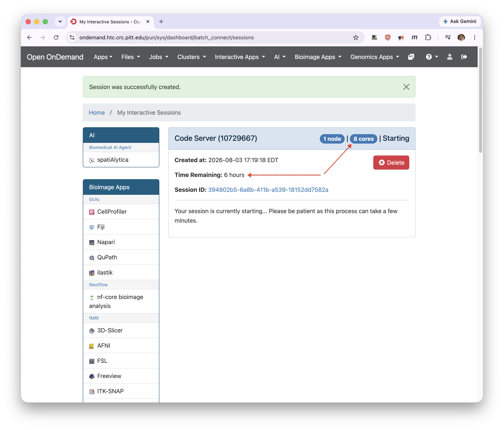Close the My Interactive Sessions tab
The image size is (504, 430).
coord(148,22)
